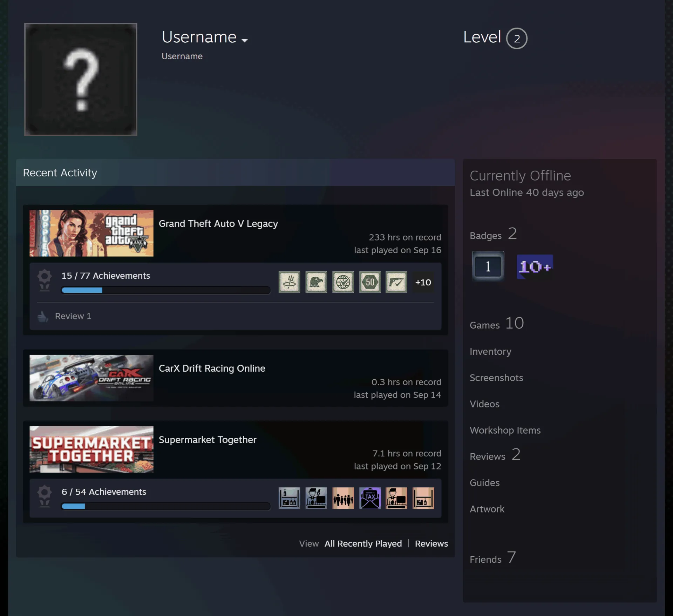The width and height of the screenshot is (673, 616).
Task: Click the crowd of people achievement icon
Action: click(343, 498)
